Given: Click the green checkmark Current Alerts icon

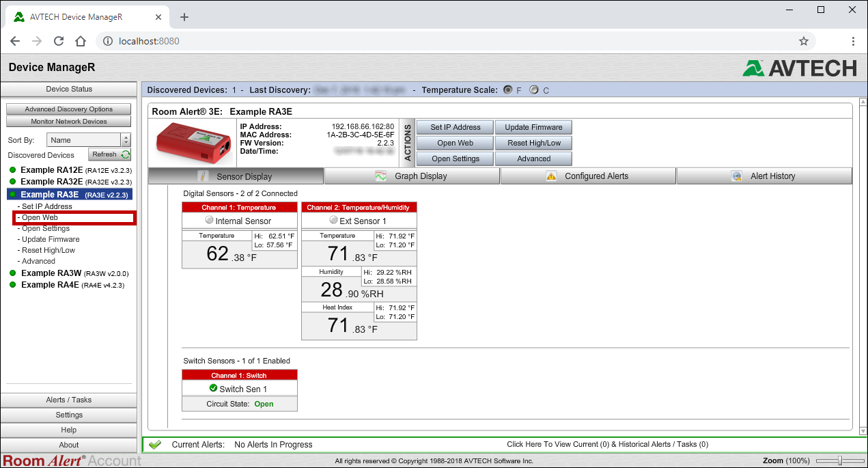Looking at the screenshot, I should 155,445.
